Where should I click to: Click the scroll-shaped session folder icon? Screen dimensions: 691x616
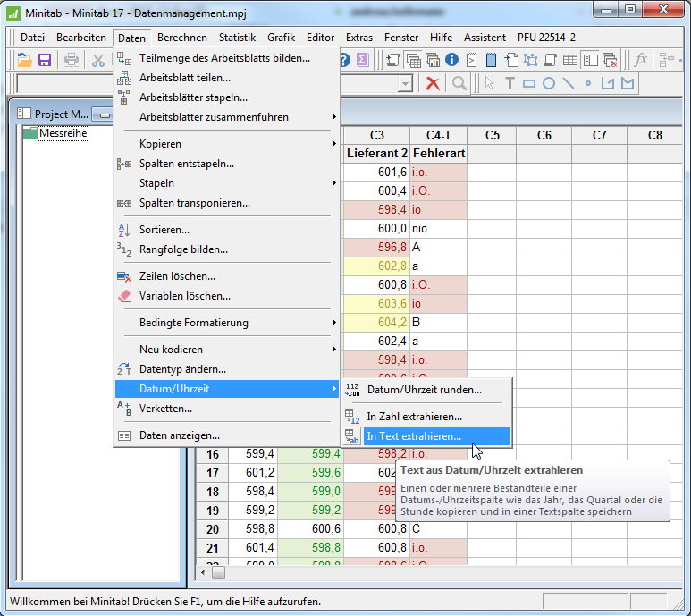551,60
